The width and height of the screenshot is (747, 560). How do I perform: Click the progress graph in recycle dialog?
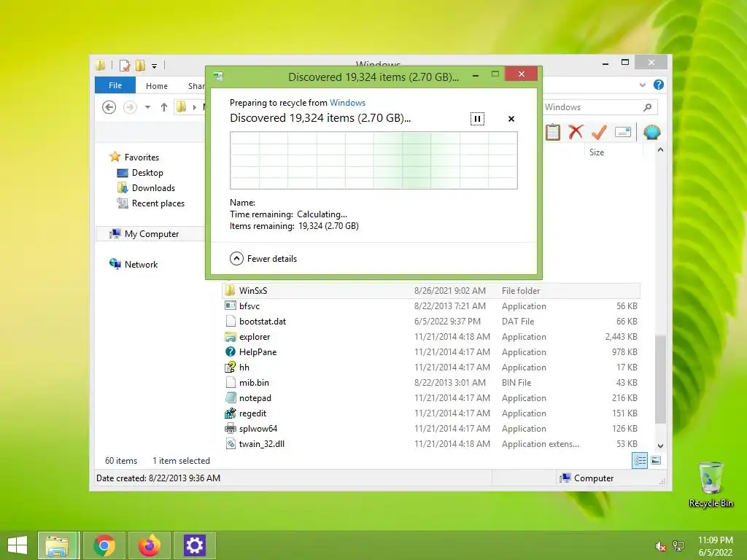click(x=373, y=160)
